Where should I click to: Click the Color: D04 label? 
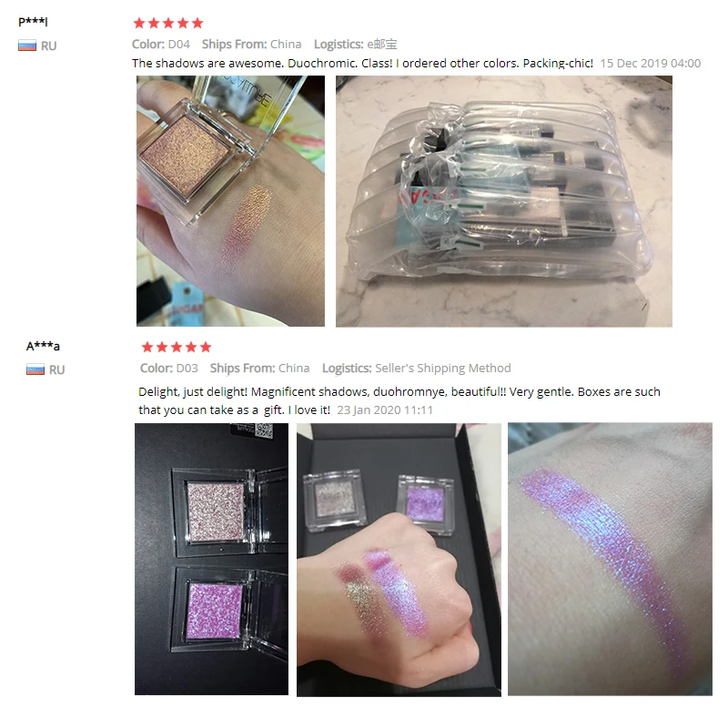coord(161,44)
